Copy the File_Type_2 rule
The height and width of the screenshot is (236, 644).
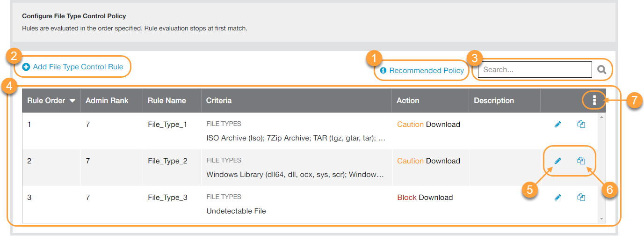[581, 161]
